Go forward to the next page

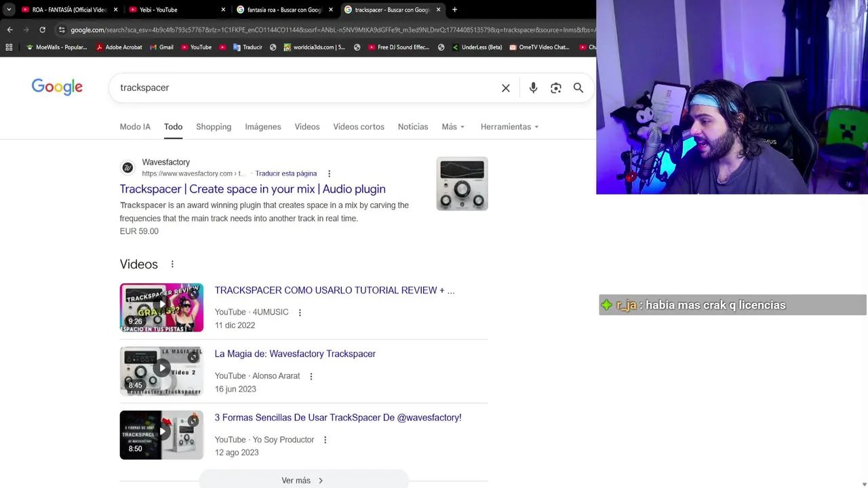pyautogui.click(x=26, y=30)
